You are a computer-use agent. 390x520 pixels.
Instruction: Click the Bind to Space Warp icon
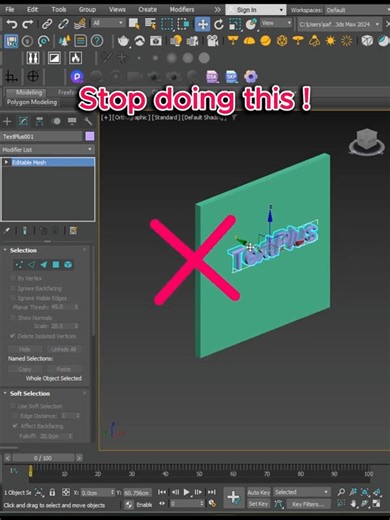[x=79, y=24]
